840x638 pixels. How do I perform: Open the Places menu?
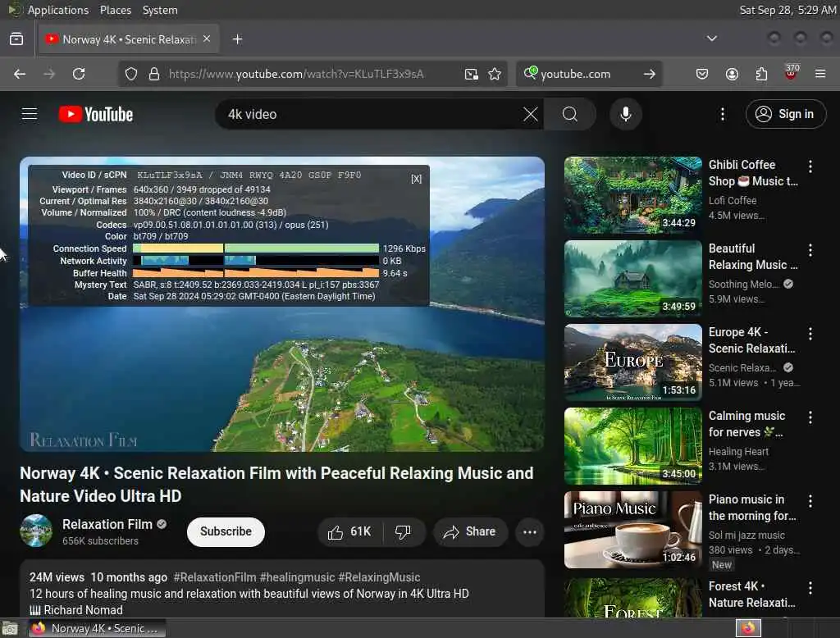[115, 10]
